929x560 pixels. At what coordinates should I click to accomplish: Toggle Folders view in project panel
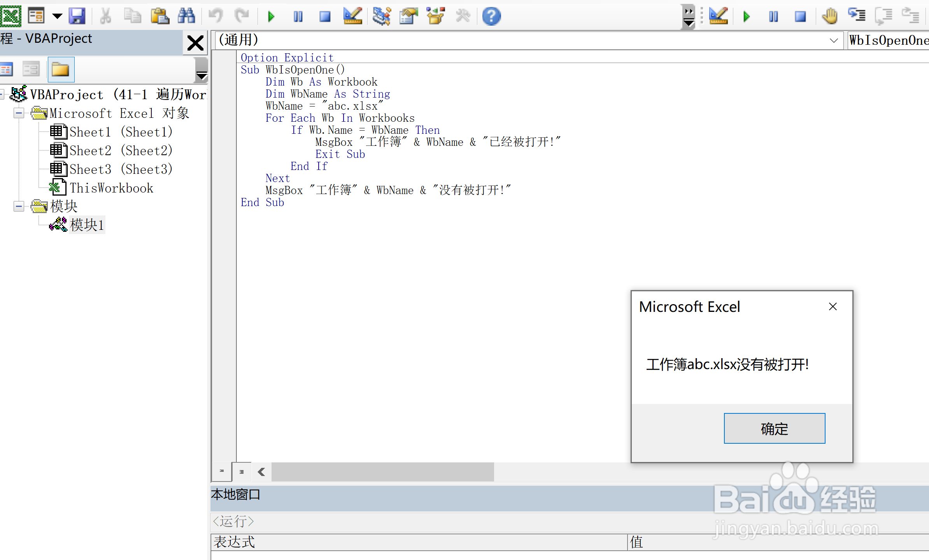coord(61,70)
